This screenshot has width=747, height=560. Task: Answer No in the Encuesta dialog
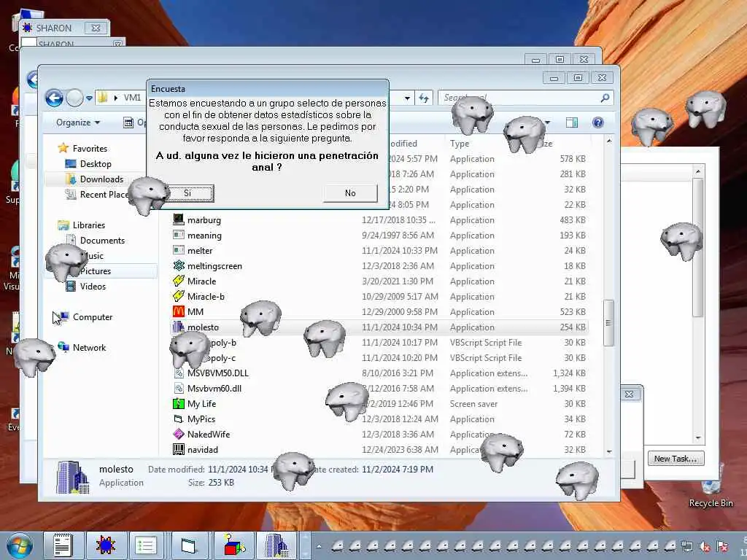[350, 192]
